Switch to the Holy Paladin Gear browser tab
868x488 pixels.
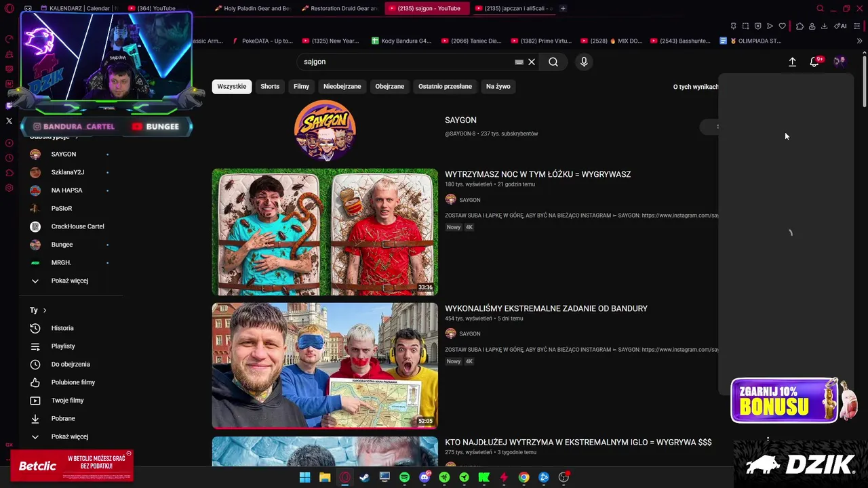pyautogui.click(x=252, y=8)
